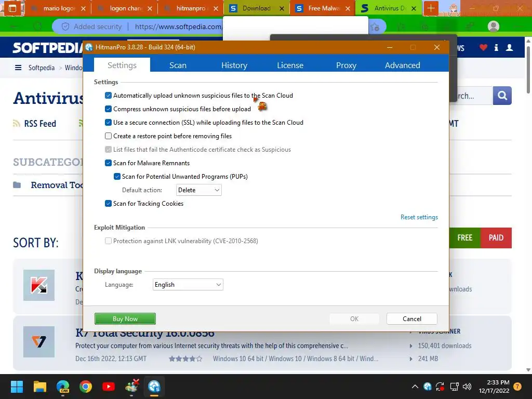Screen dimensions: 532x399
Task: Show hidden system tray icons chevron
Action: tap(415, 387)
